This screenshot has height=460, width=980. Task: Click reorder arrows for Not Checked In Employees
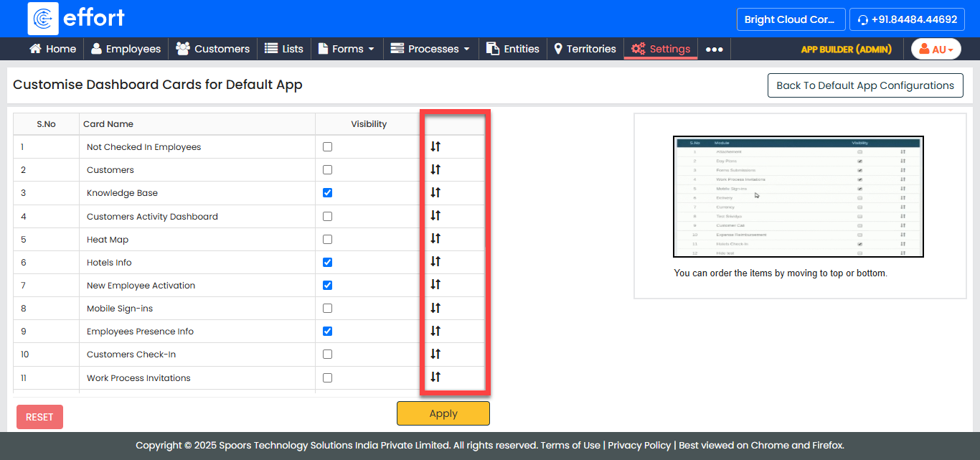pyautogui.click(x=435, y=146)
